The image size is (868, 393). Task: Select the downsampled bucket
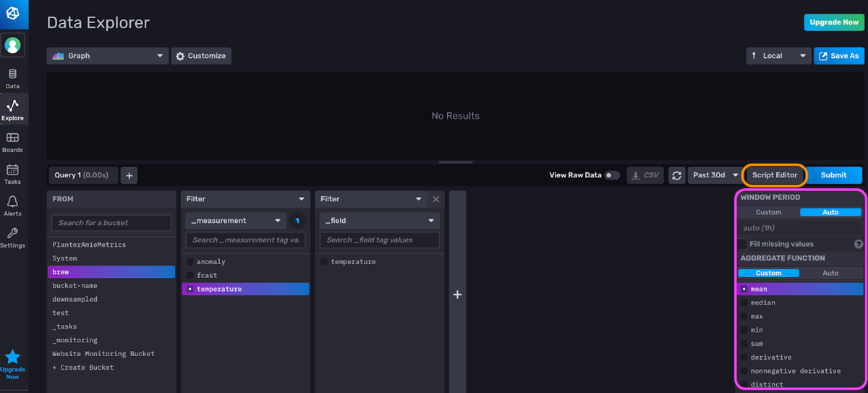(111, 299)
